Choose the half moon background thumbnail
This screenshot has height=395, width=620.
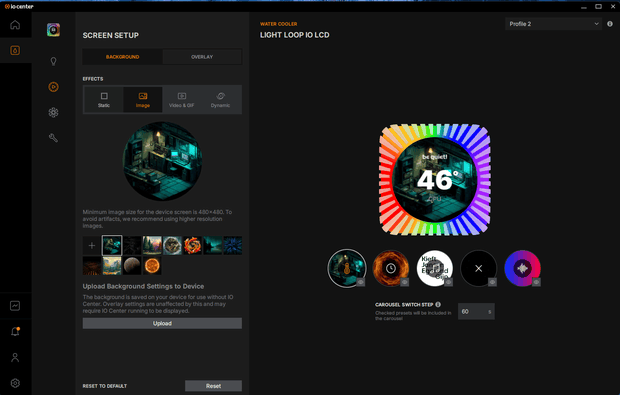132,266
